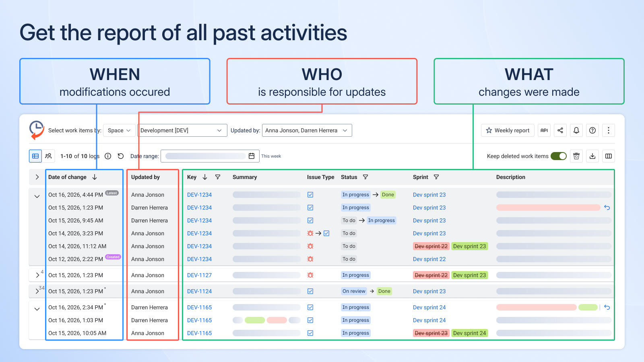644x362 pixels.
Task: Open the share icon
Action: pyautogui.click(x=560, y=130)
